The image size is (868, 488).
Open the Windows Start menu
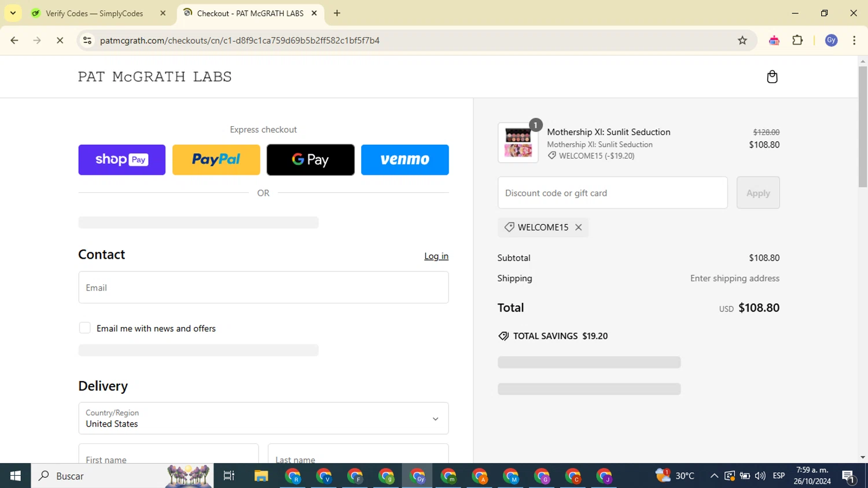click(x=16, y=476)
